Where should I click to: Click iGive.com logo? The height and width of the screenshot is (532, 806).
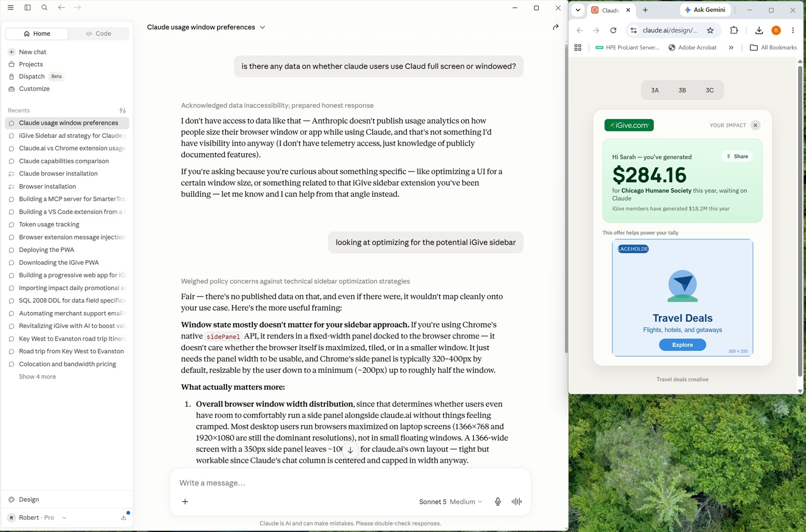click(629, 125)
